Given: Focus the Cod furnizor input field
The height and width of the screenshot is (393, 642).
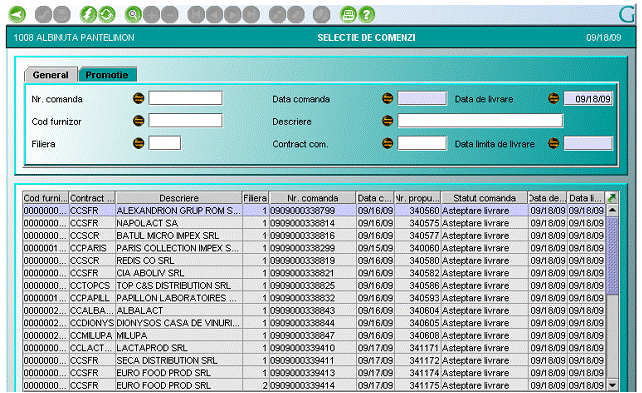Looking at the screenshot, I should pos(185,121).
